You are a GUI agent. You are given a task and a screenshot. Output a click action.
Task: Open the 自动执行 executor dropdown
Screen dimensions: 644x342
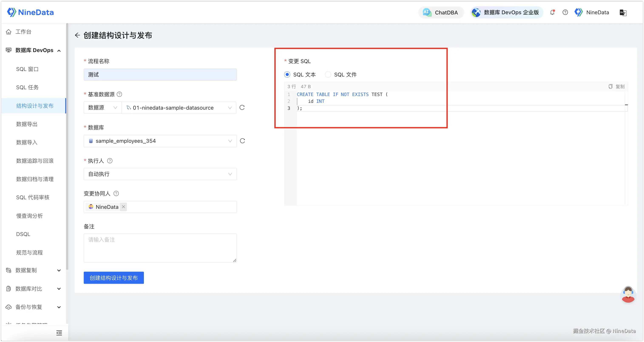pyautogui.click(x=160, y=174)
